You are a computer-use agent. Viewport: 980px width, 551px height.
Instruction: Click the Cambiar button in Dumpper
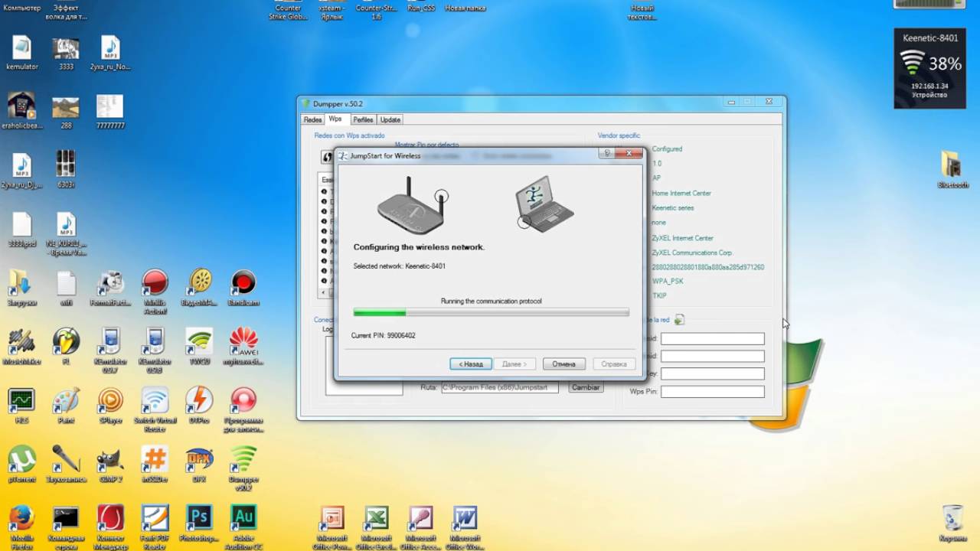pyautogui.click(x=586, y=387)
